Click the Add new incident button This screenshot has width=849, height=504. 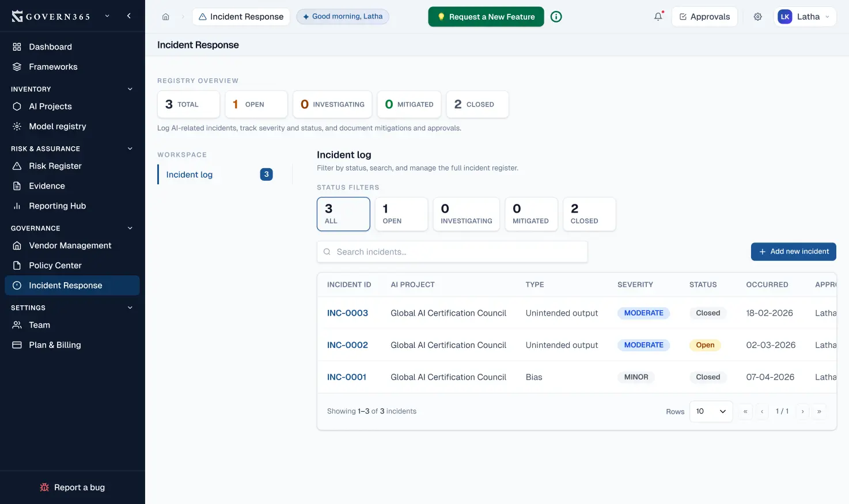tap(793, 252)
